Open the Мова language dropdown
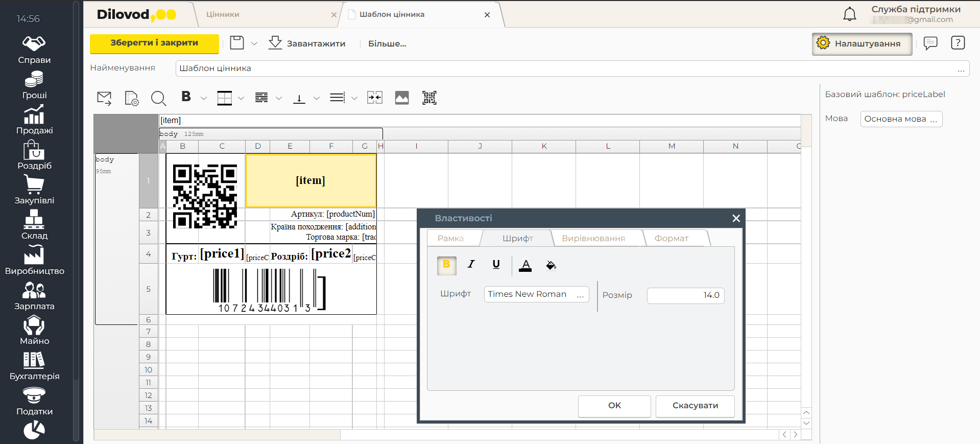980x444 pixels. pyautogui.click(x=901, y=119)
